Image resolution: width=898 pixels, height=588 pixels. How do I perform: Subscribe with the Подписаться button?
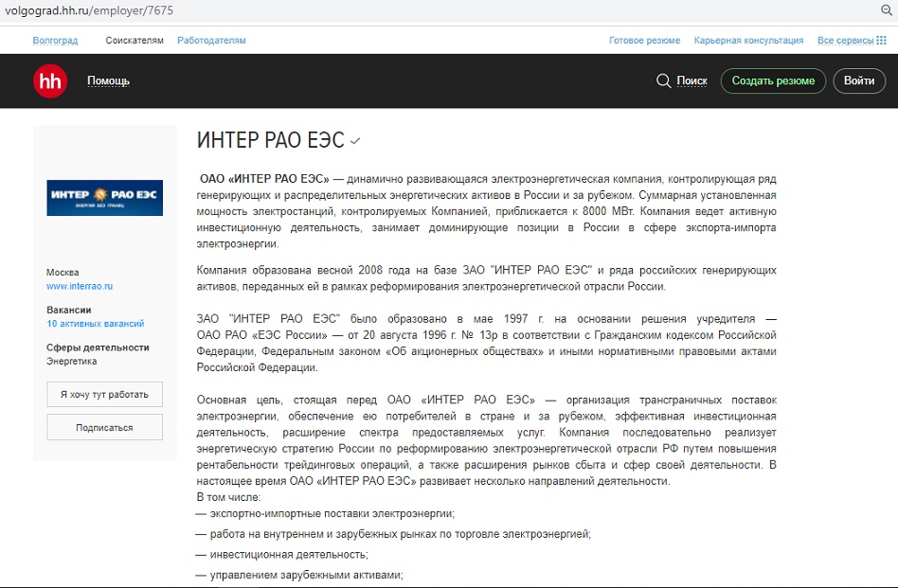pyautogui.click(x=104, y=427)
